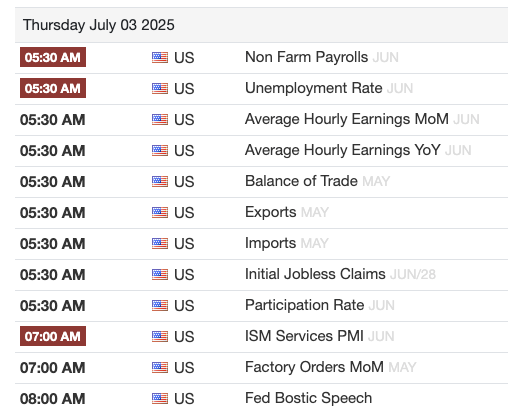Click the flag icon in the Factory Orders MoM row

(160, 367)
